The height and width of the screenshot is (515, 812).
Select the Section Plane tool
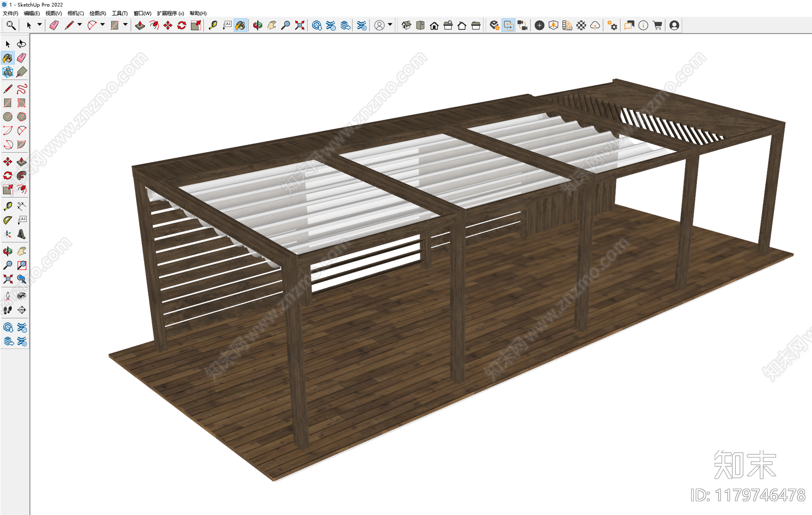[21, 310]
